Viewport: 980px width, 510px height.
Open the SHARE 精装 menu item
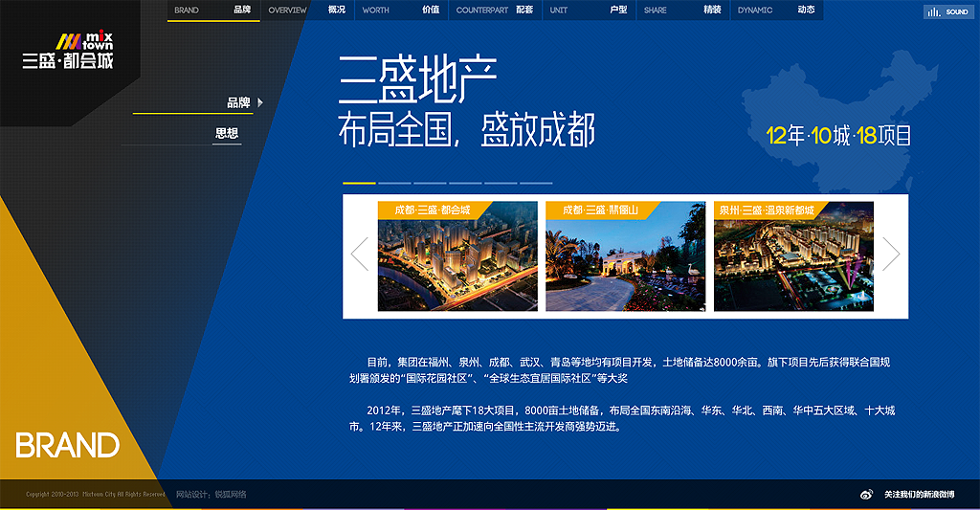click(x=681, y=11)
